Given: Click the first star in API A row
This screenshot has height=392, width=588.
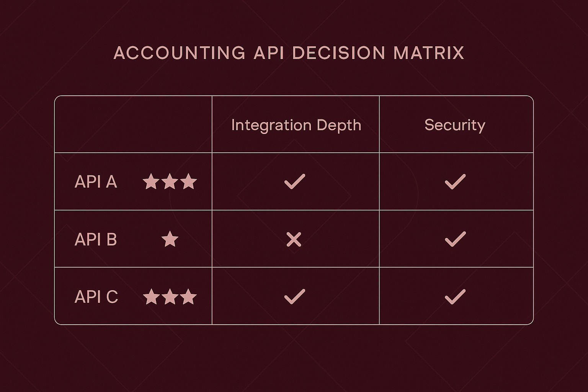Looking at the screenshot, I should (151, 181).
